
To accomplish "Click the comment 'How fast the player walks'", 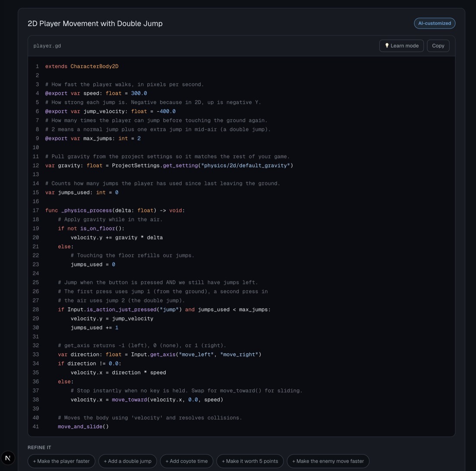I will (125, 84).
